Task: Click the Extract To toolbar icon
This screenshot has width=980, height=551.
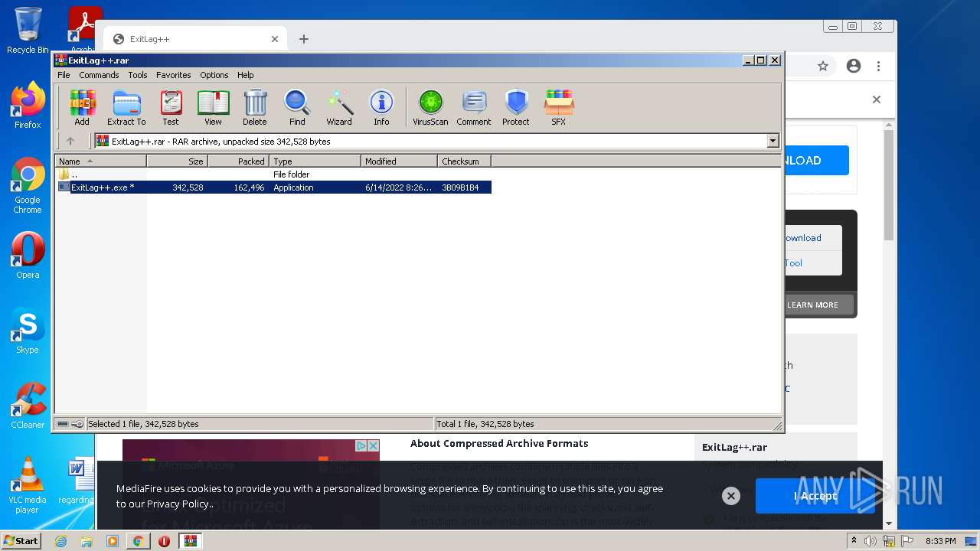Action: point(126,108)
